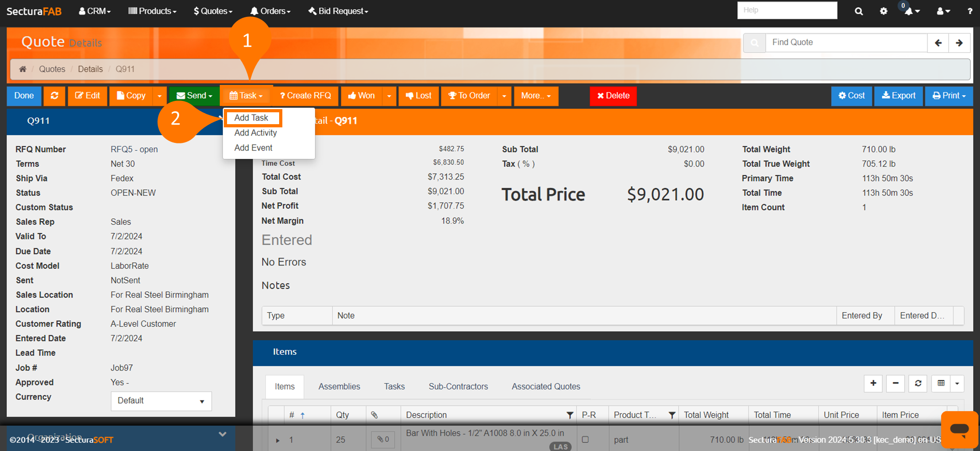
Task: Click the search magnifier in the top bar
Action: (x=858, y=11)
